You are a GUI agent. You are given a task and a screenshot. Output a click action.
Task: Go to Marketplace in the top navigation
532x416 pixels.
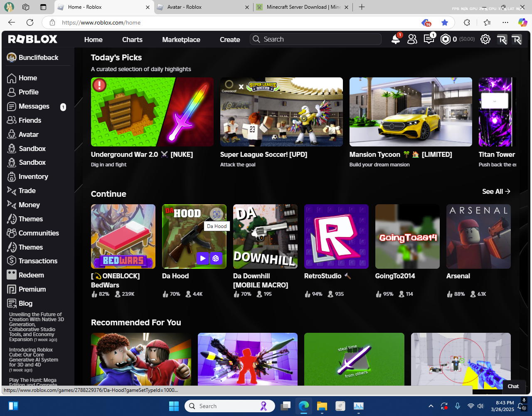coord(181,40)
